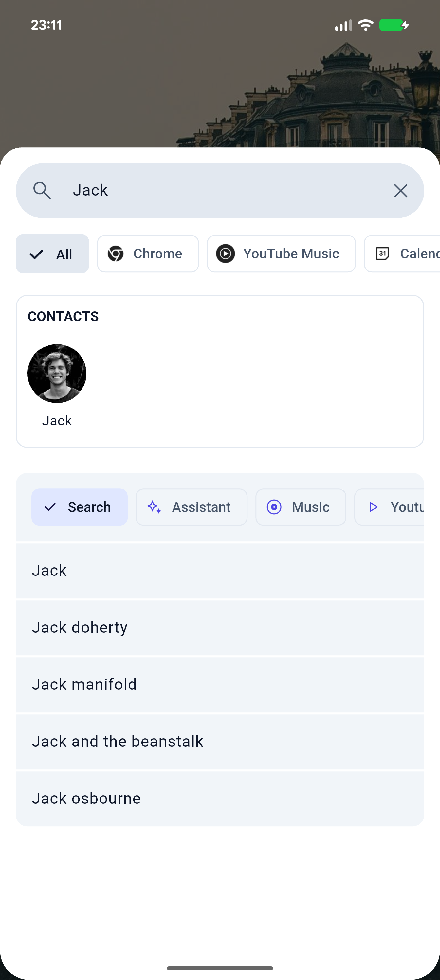Image resolution: width=440 pixels, height=980 pixels.
Task: Select the YouTube Music filter label
Action: pos(291,254)
